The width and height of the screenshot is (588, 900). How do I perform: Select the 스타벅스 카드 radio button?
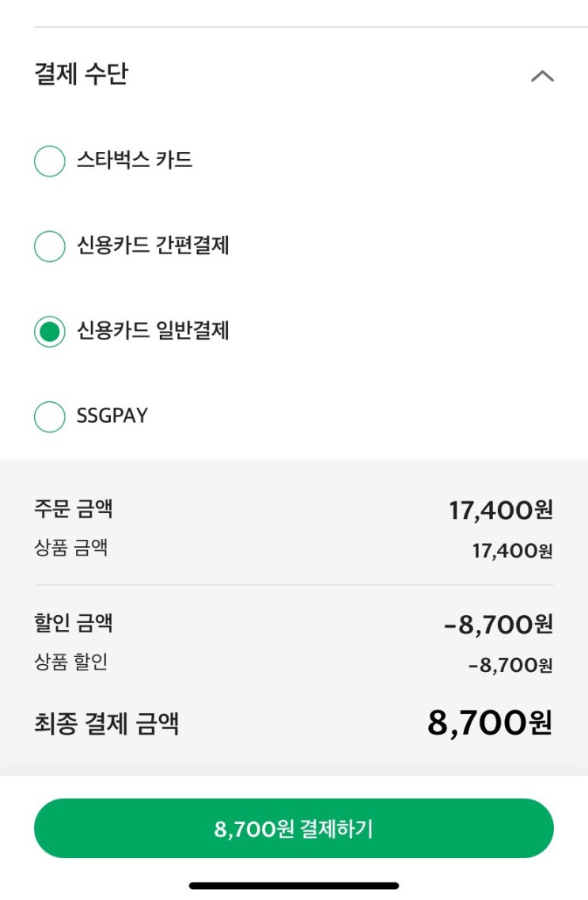(49, 161)
